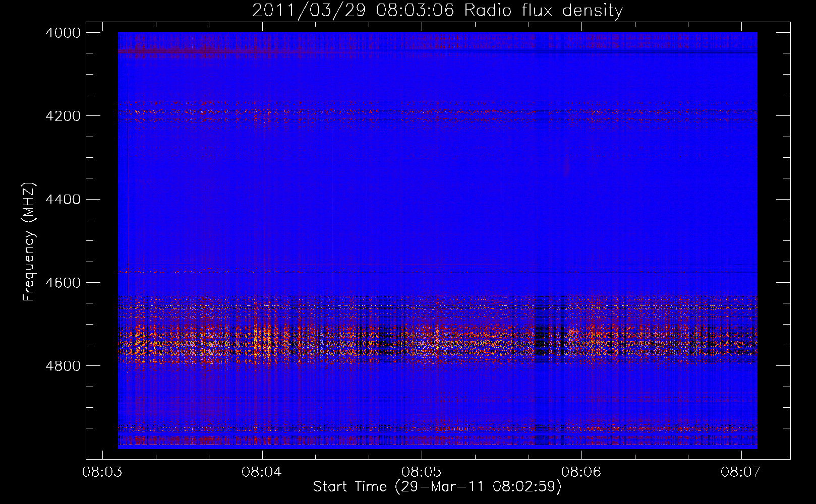Screen dimensions: 816x504
Task: Click the 08:05 time tick label
Action: 422,472
